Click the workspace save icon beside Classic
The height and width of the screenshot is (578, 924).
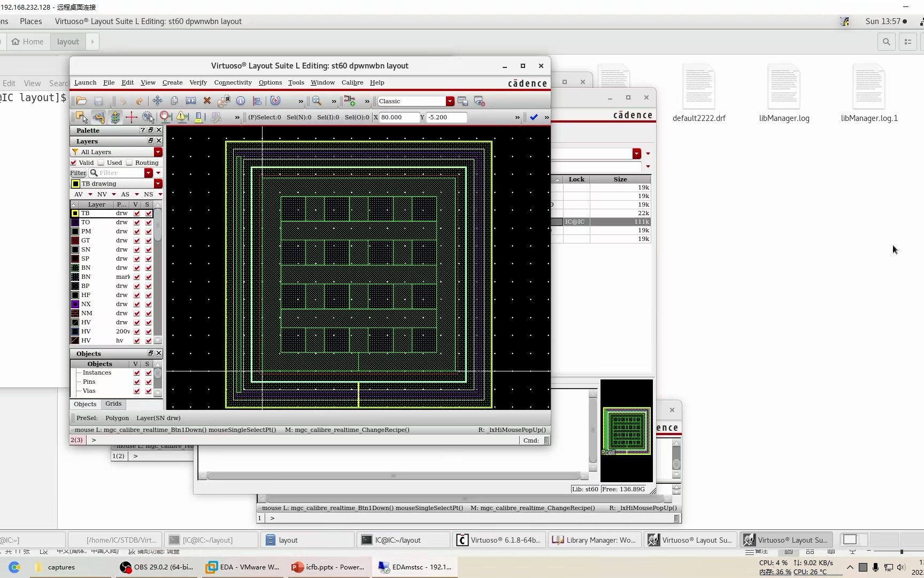coord(463,101)
